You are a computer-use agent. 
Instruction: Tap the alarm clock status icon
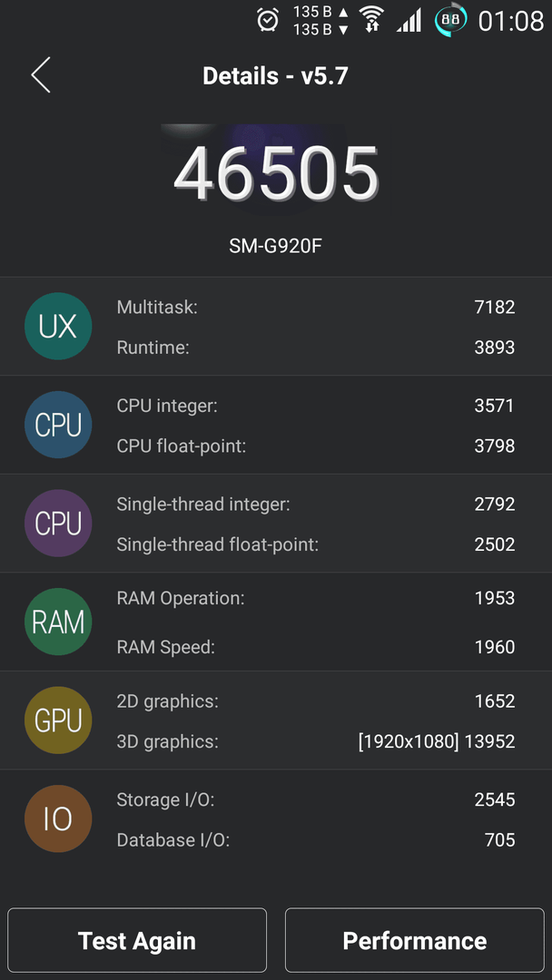pyautogui.click(x=268, y=20)
